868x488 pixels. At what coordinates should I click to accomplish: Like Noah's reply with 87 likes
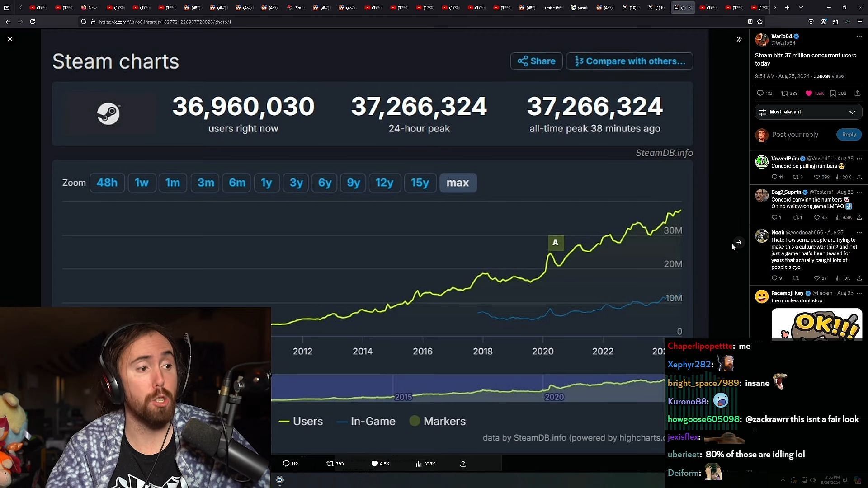[817, 278]
